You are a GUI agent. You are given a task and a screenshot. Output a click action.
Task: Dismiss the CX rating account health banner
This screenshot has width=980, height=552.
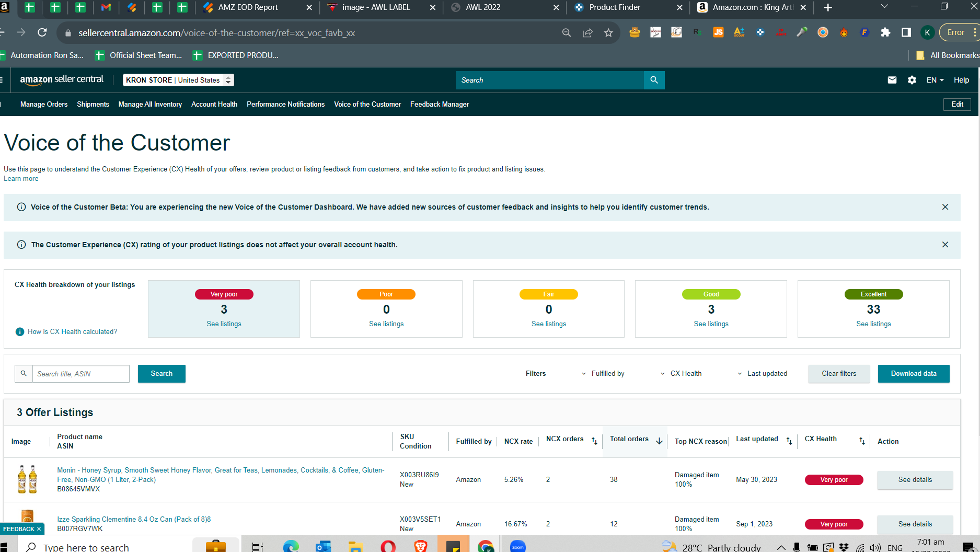click(945, 245)
